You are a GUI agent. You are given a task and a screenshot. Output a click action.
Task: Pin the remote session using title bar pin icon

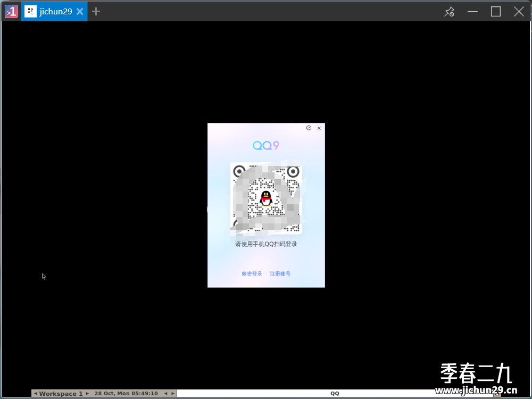coord(449,11)
